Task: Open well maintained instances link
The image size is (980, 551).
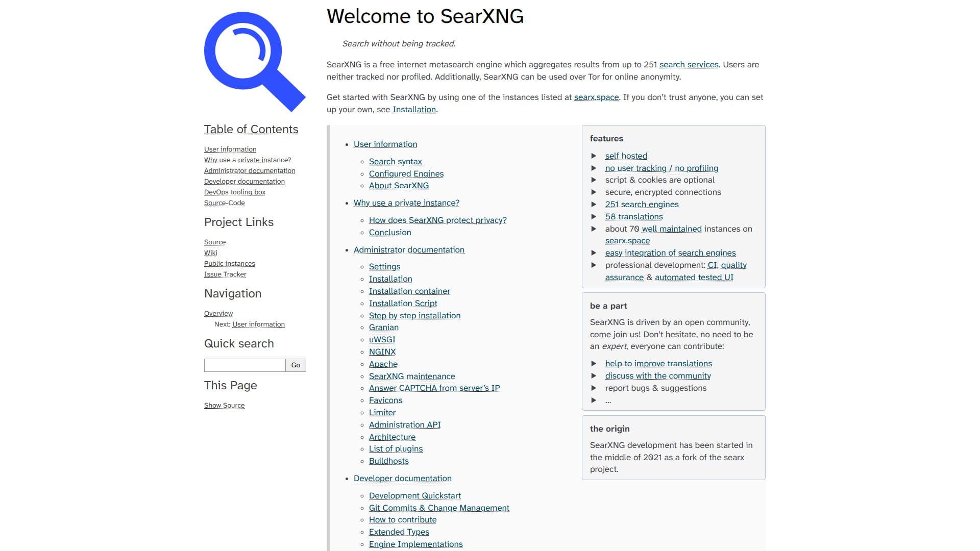Action: coord(672,229)
